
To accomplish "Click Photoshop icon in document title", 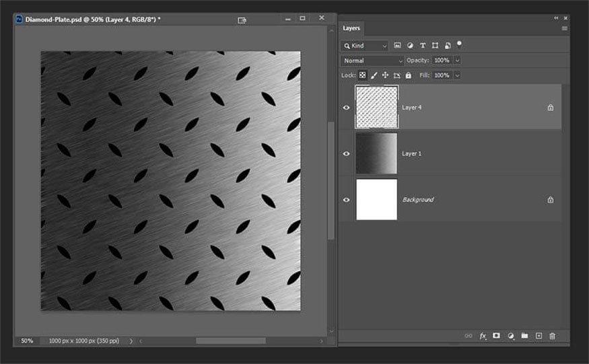I will 19,19.
